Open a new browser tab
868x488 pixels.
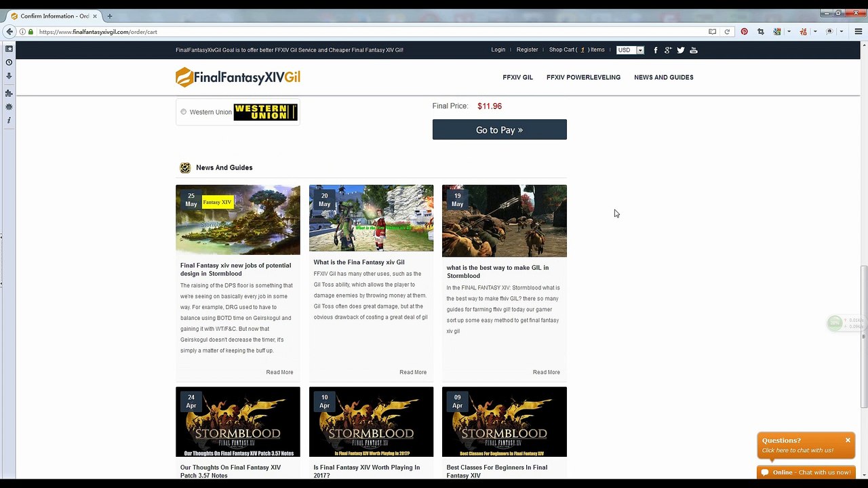coord(110,16)
